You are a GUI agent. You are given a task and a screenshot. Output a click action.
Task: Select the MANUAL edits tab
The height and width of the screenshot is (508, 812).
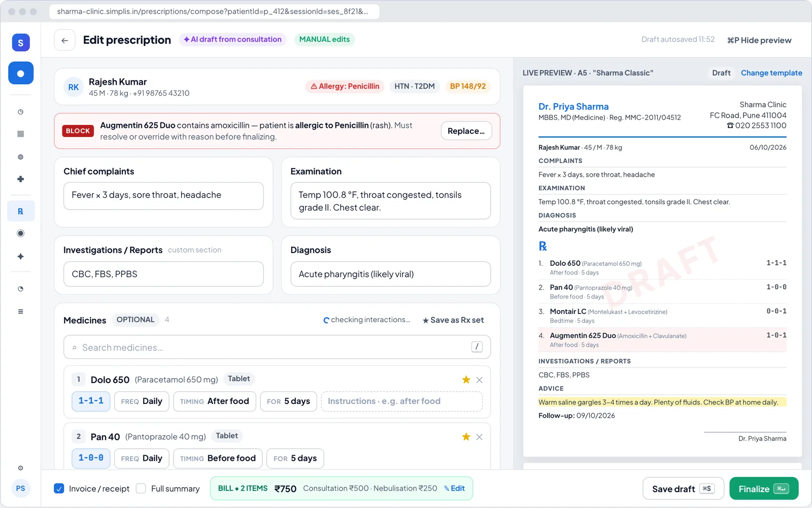click(325, 40)
